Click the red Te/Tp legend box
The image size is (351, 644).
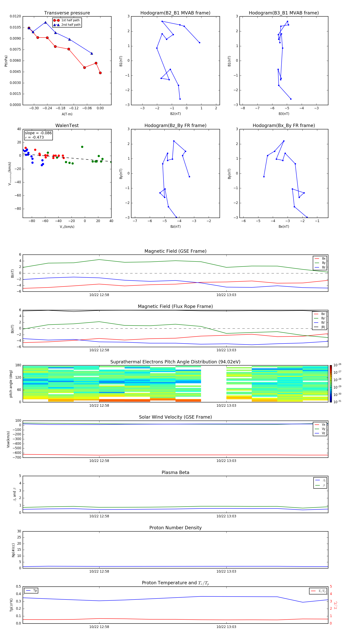click(x=318, y=591)
